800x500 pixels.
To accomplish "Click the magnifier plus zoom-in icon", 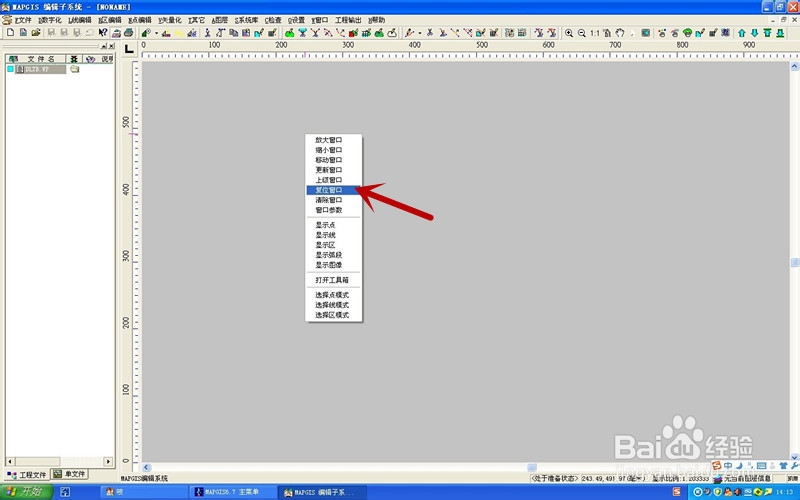I will click(x=569, y=33).
